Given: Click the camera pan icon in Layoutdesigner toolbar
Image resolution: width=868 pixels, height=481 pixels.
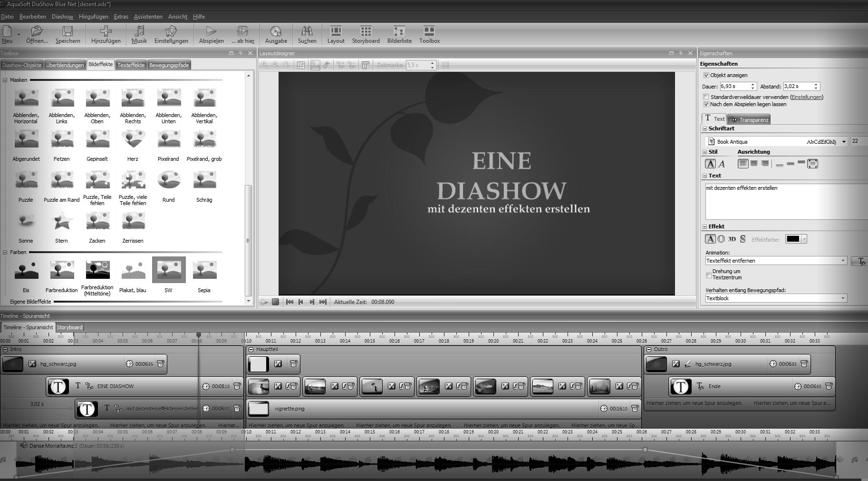Looking at the screenshot, I should (x=326, y=65).
